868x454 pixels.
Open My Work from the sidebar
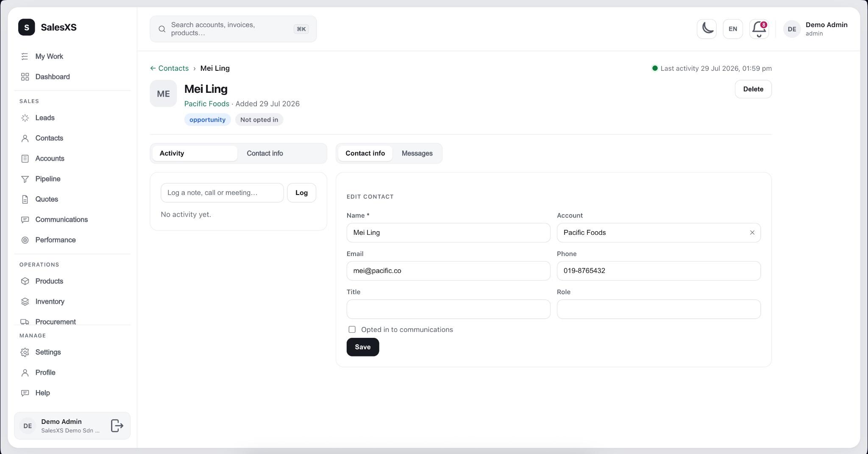pyautogui.click(x=72, y=56)
